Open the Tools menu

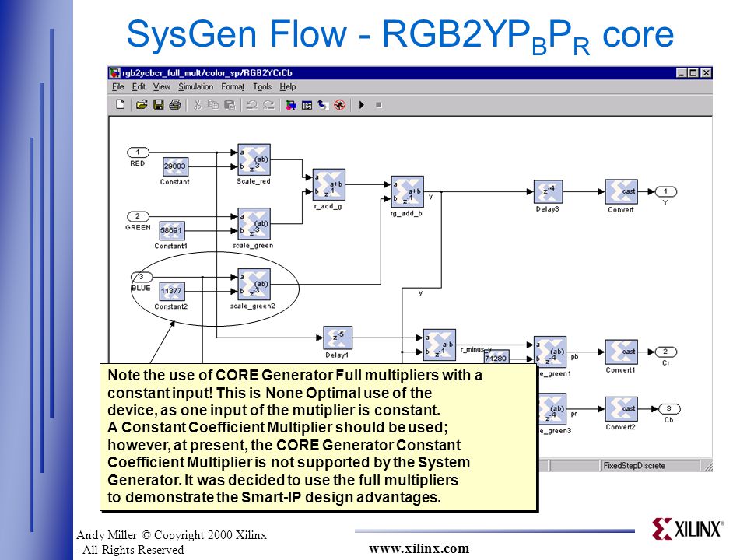tap(262, 86)
